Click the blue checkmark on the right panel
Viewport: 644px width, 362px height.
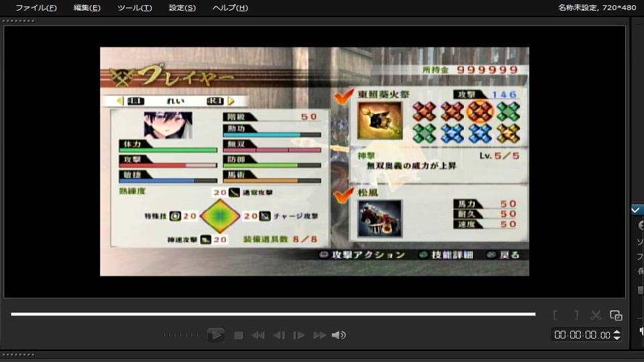click(x=636, y=210)
